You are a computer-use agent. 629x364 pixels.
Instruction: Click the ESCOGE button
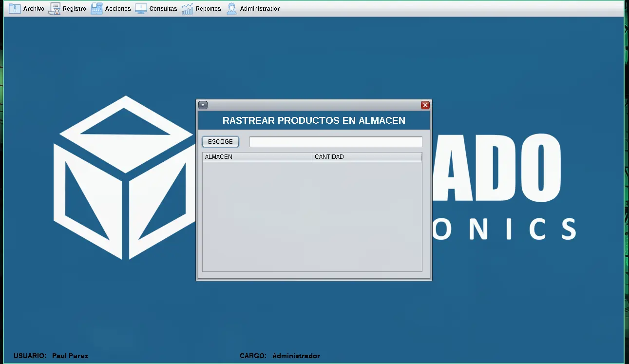[x=220, y=142]
